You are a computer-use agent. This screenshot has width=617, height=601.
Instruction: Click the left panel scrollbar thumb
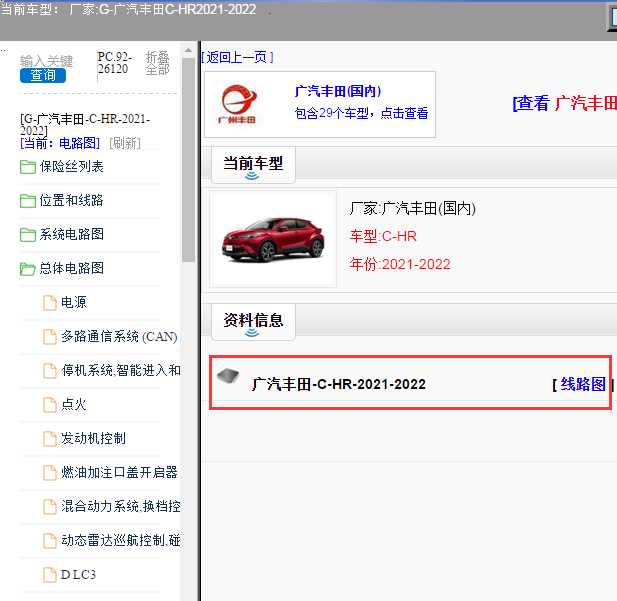188,160
